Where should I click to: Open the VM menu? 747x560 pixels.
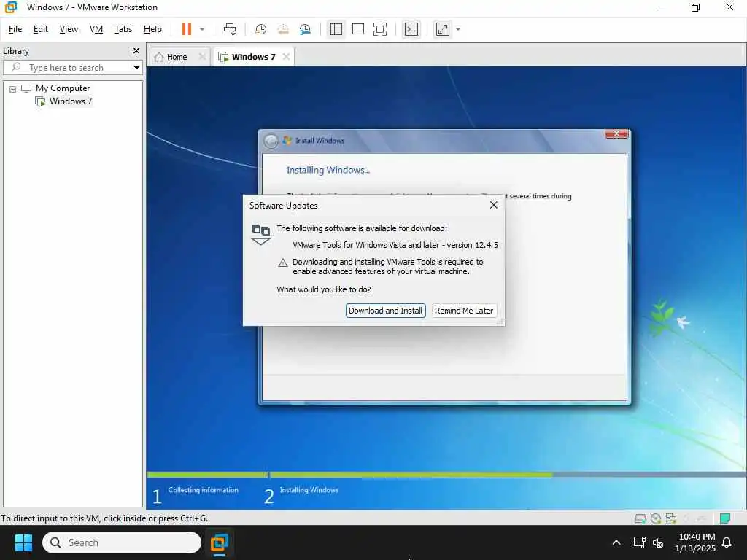click(96, 29)
